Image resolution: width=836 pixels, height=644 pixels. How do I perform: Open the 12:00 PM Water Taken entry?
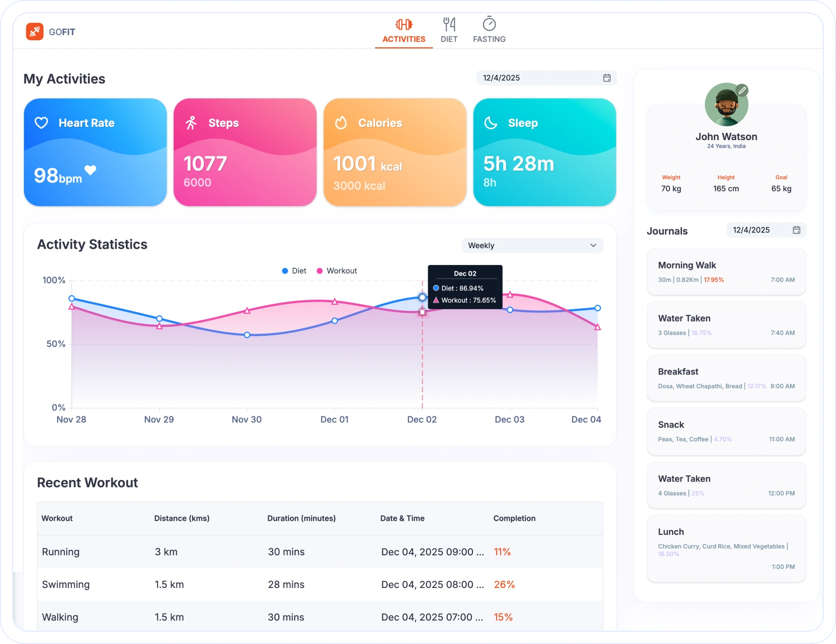coord(726,486)
